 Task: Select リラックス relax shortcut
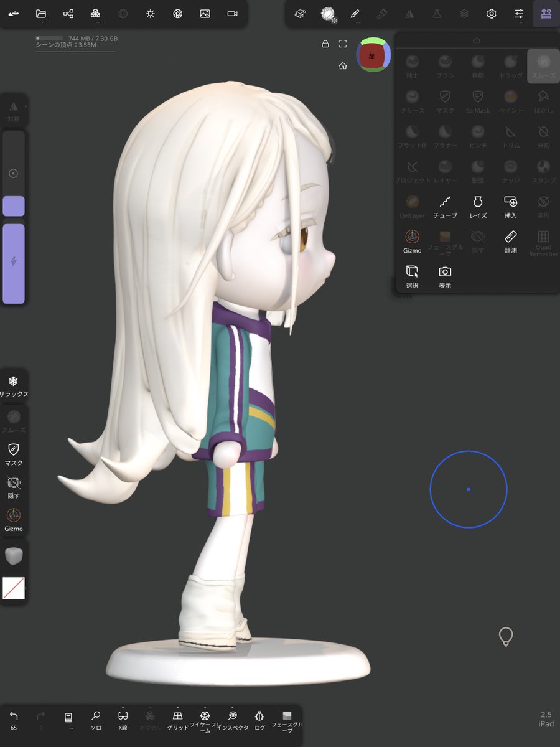(x=14, y=386)
